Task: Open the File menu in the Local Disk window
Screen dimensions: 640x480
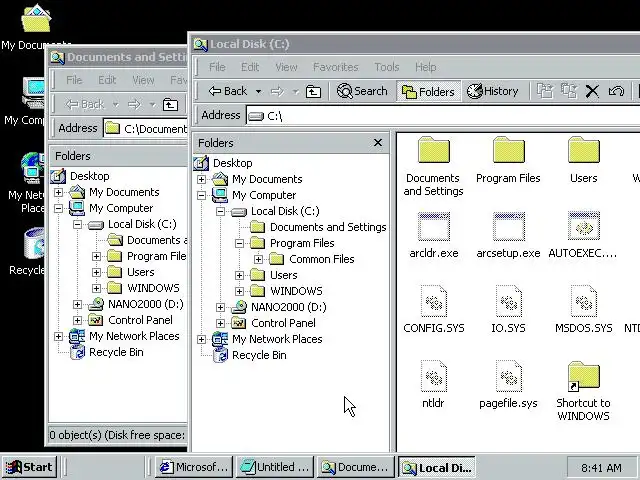Action: 217,67
